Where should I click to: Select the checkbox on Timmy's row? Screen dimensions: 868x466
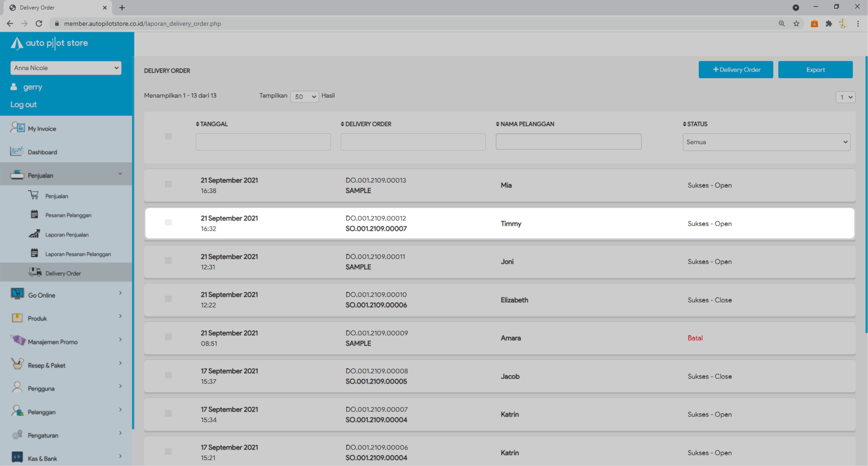pos(168,222)
